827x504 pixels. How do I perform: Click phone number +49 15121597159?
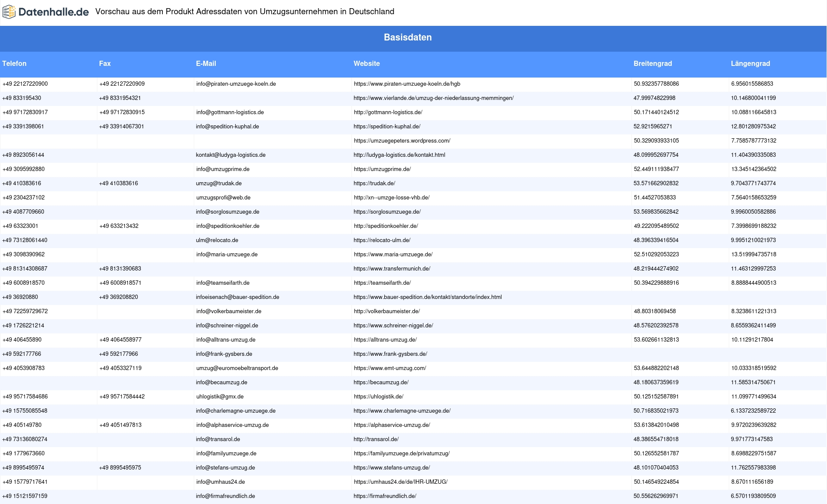pyautogui.click(x=25, y=496)
